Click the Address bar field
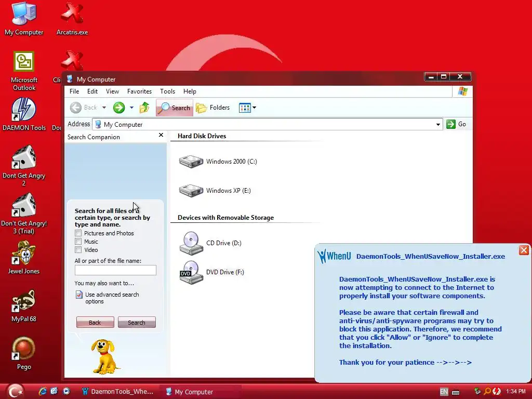 pos(268,125)
